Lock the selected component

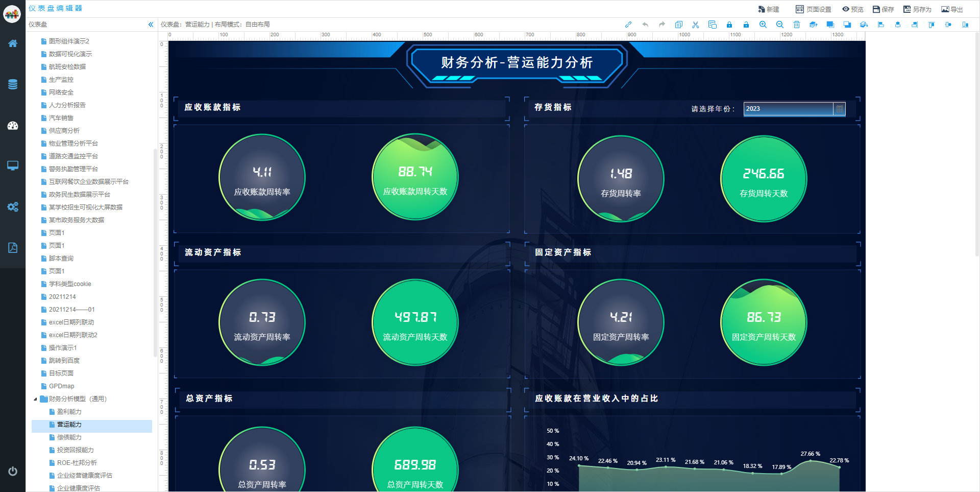729,25
